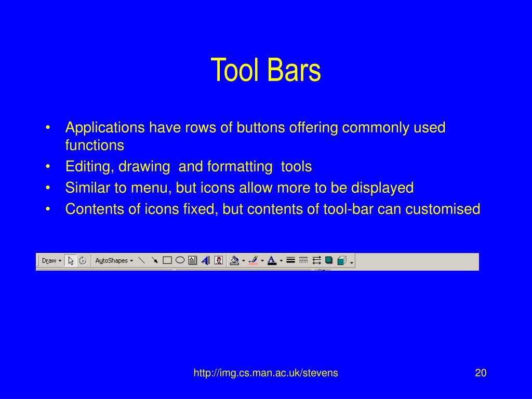Open Insert WordArt tool
The image size is (532, 399).
click(206, 261)
